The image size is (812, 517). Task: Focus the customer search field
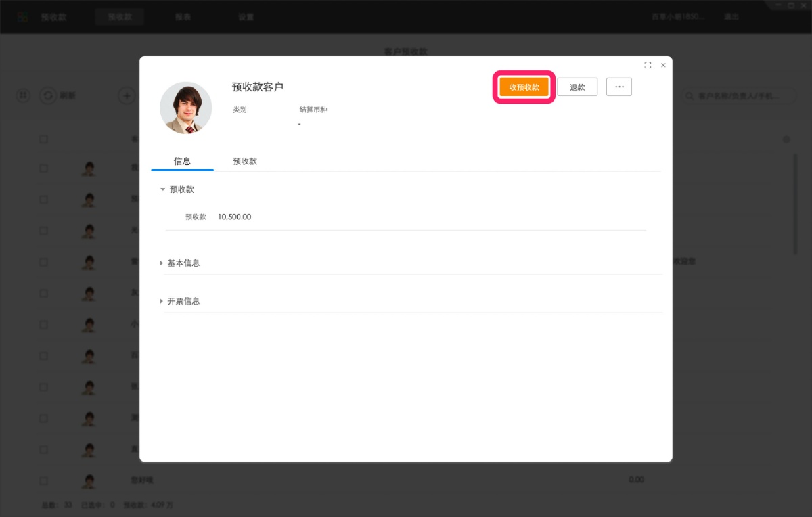point(739,96)
